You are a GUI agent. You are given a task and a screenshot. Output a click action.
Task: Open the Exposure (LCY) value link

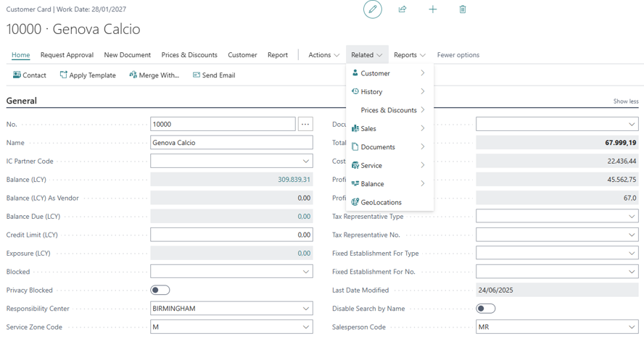point(304,254)
